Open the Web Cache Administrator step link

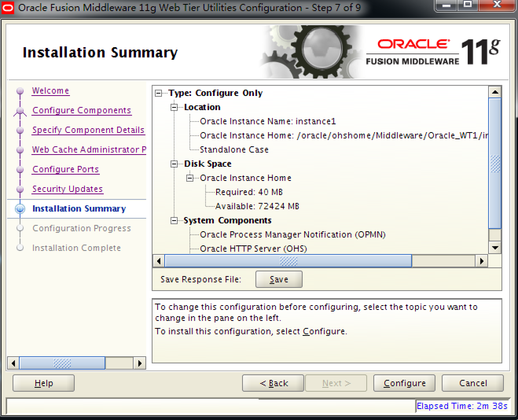pyautogui.click(x=89, y=150)
